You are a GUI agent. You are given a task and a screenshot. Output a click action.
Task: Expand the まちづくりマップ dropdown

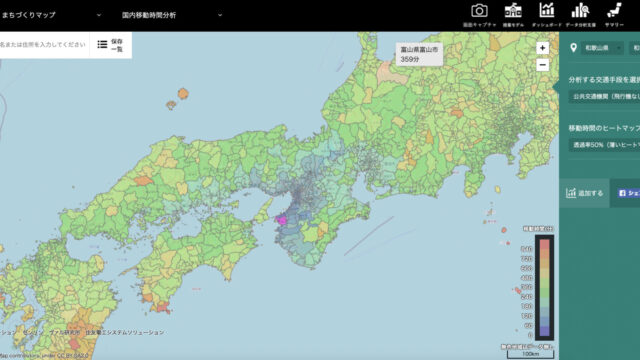click(x=51, y=15)
